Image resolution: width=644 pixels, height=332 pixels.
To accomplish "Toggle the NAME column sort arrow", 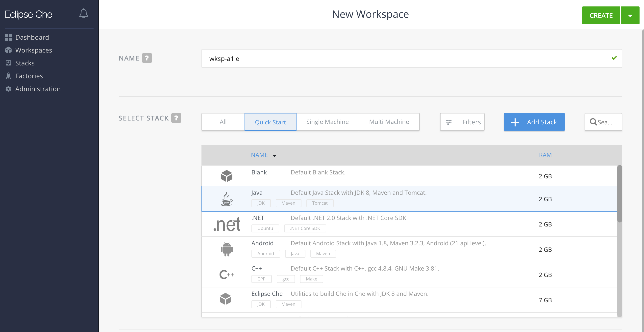I will coord(274,156).
